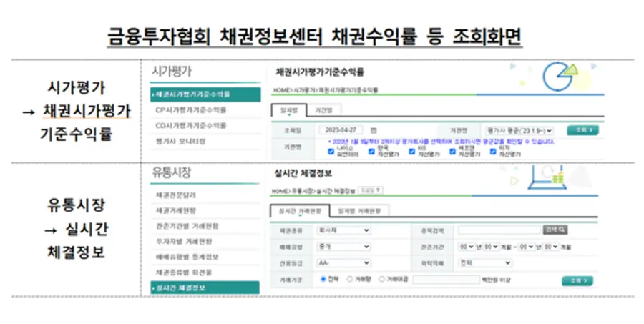Switch to the 일자별 거래현황 tab

[359, 211]
